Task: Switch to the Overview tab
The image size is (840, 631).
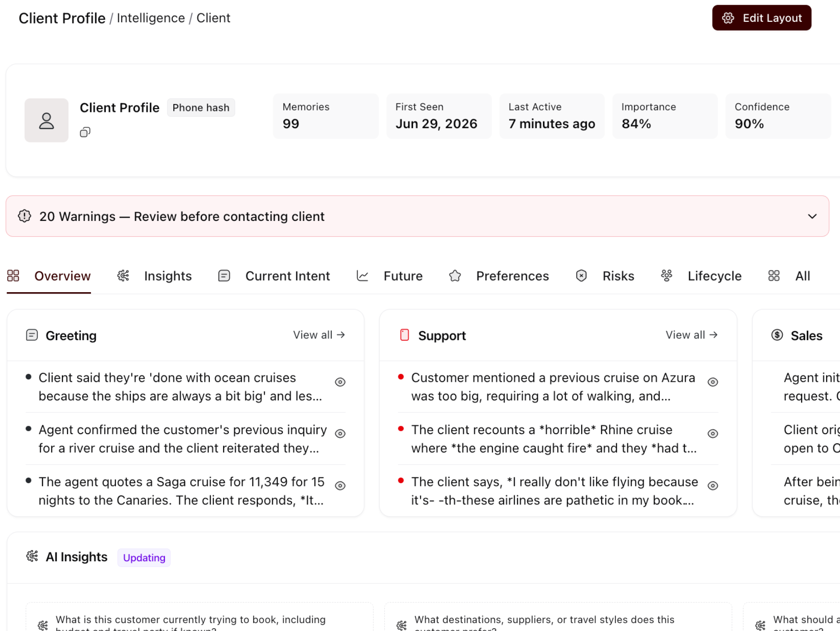Action: [x=49, y=276]
